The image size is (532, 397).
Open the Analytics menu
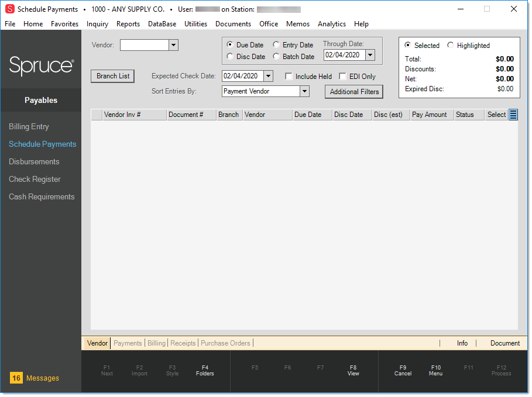pos(333,24)
